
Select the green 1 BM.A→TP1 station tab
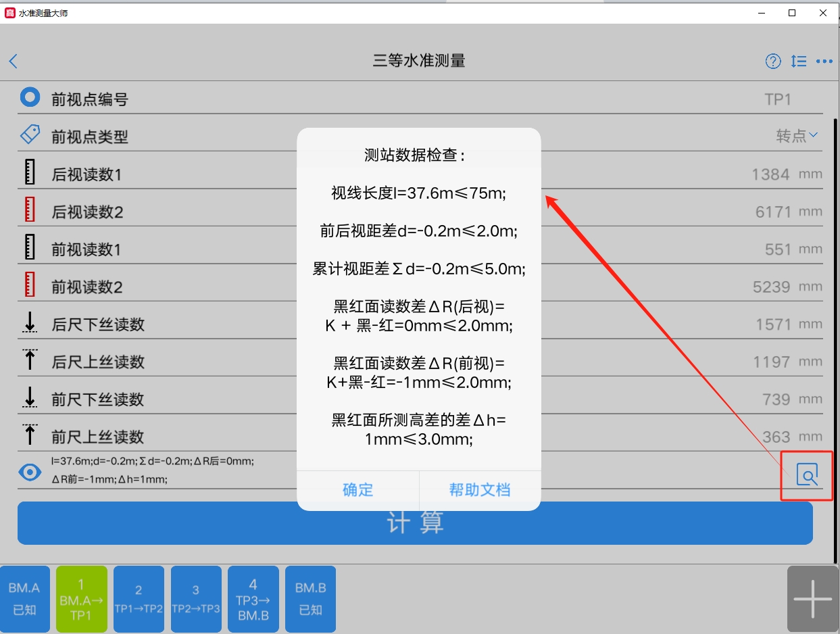81,599
